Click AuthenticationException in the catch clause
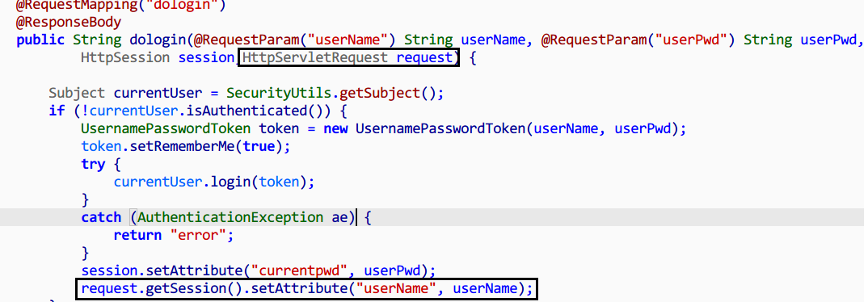 click(x=229, y=218)
